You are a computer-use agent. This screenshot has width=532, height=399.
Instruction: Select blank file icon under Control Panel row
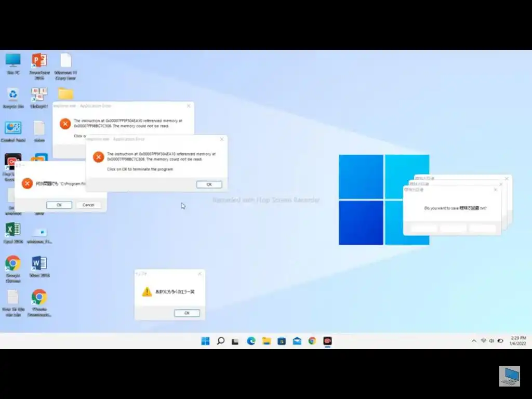(x=39, y=131)
